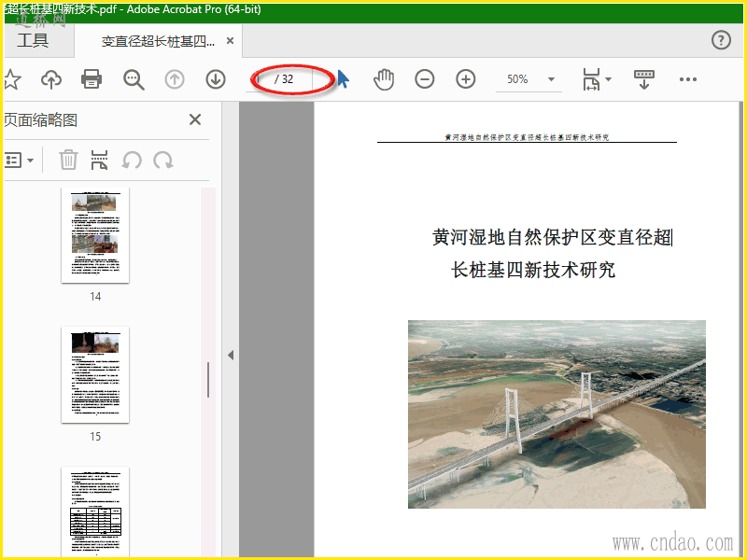Viewport: 747px width, 560px height.
Task: Click the scrolling mode download-style icon
Action: [644, 79]
